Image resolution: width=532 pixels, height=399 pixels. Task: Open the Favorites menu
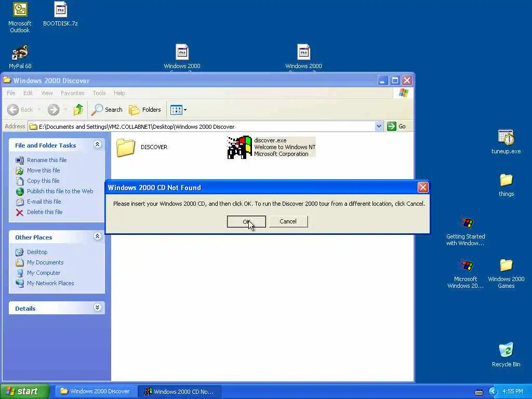(x=72, y=93)
